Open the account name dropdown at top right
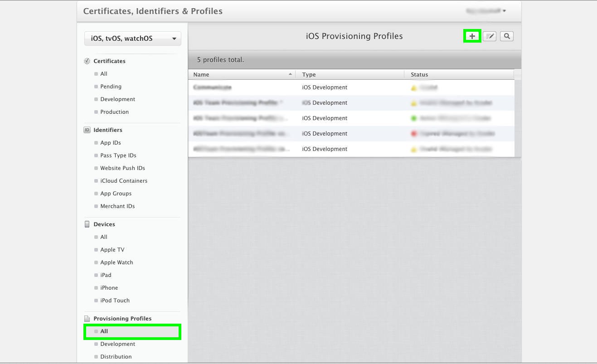This screenshot has height=364, width=597. pos(486,11)
